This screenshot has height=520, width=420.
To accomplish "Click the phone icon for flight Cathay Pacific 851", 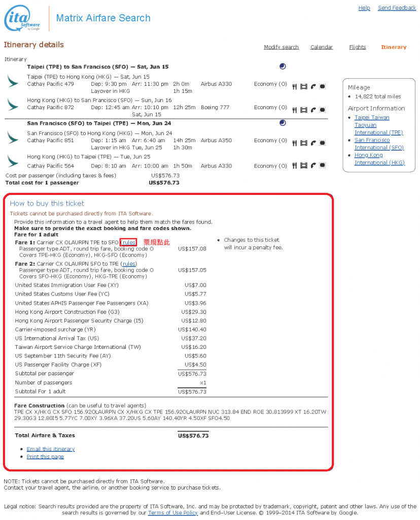I will tap(313, 143).
